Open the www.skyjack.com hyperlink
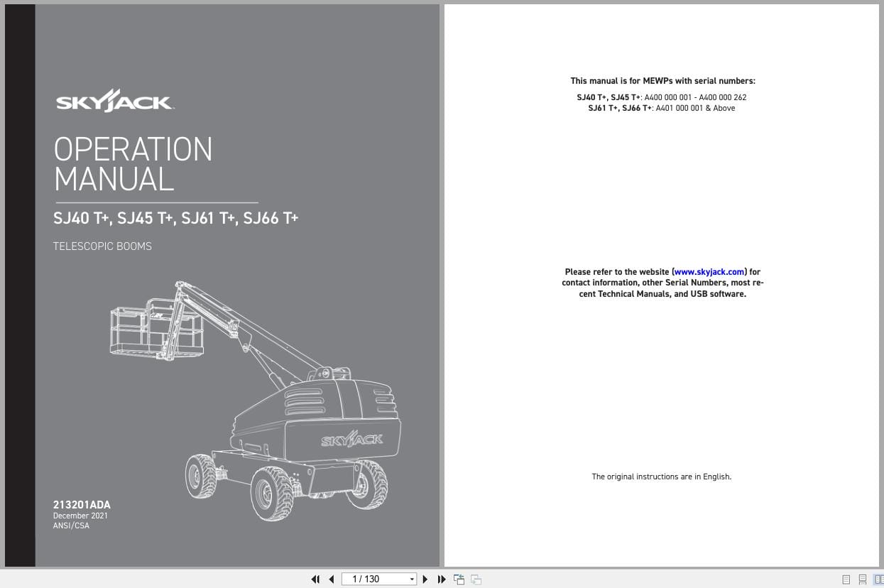 (x=709, y=271)
